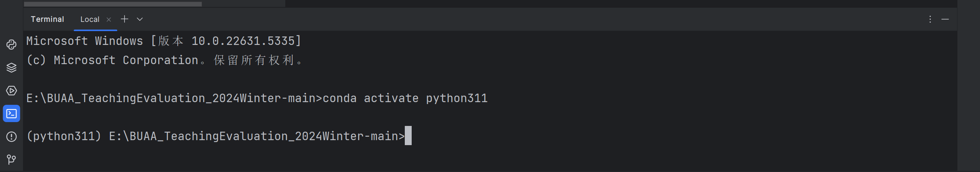Hide the Terminal tool window
Viewport: 980px width, 172px height.
click(x=945, y=19)
